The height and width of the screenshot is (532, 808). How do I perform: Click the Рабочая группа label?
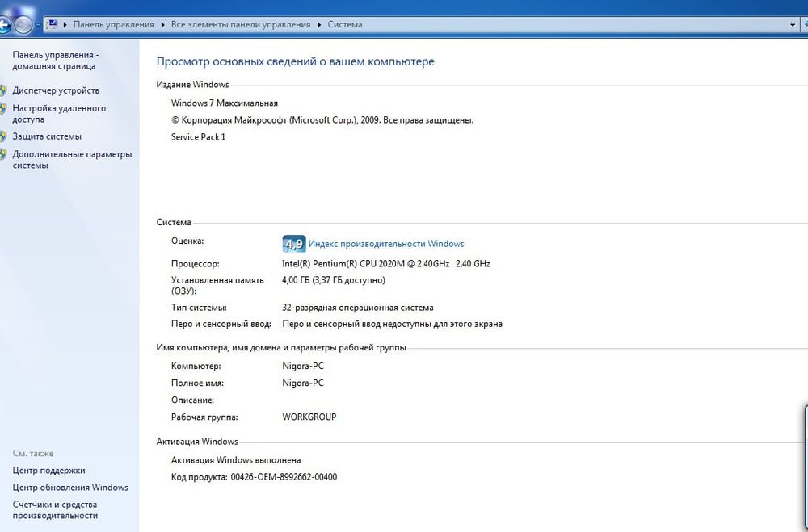pos(204,417)
